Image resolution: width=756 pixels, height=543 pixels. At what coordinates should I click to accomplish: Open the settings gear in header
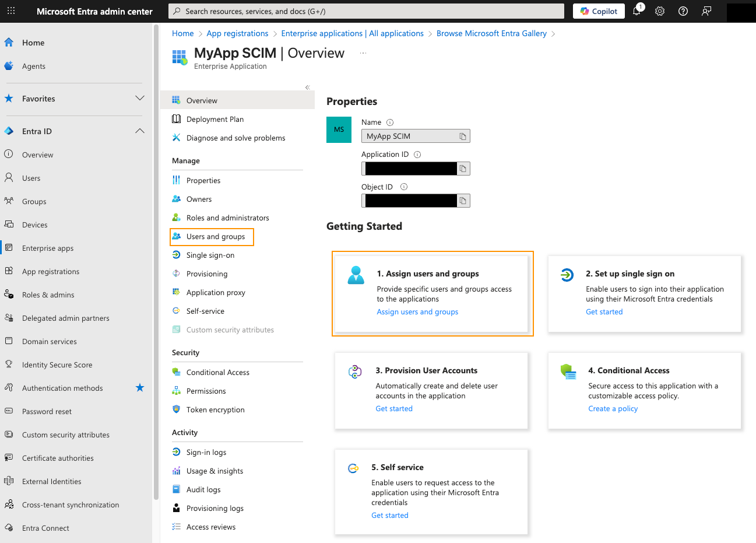tap(660, 11)
